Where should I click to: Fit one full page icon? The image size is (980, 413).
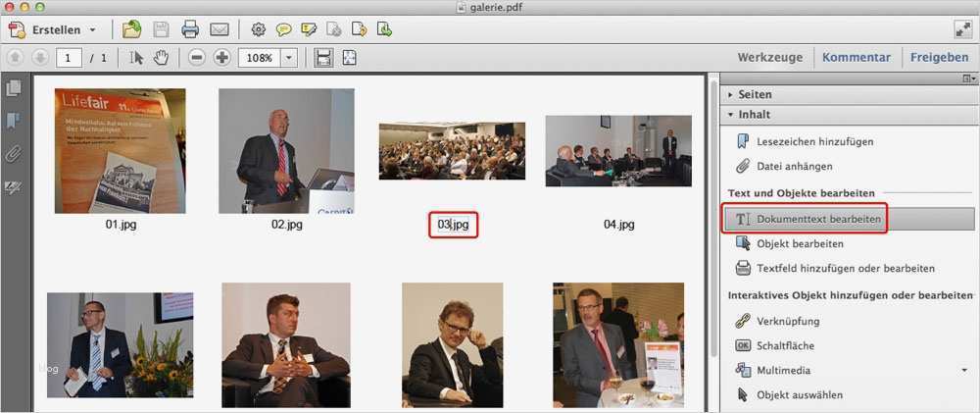[349, 58]
